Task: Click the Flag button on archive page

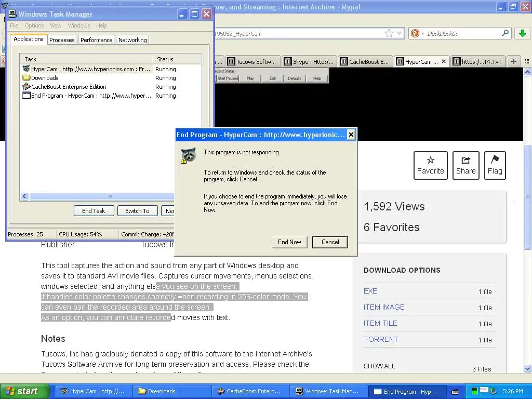Action: point(495,165)
